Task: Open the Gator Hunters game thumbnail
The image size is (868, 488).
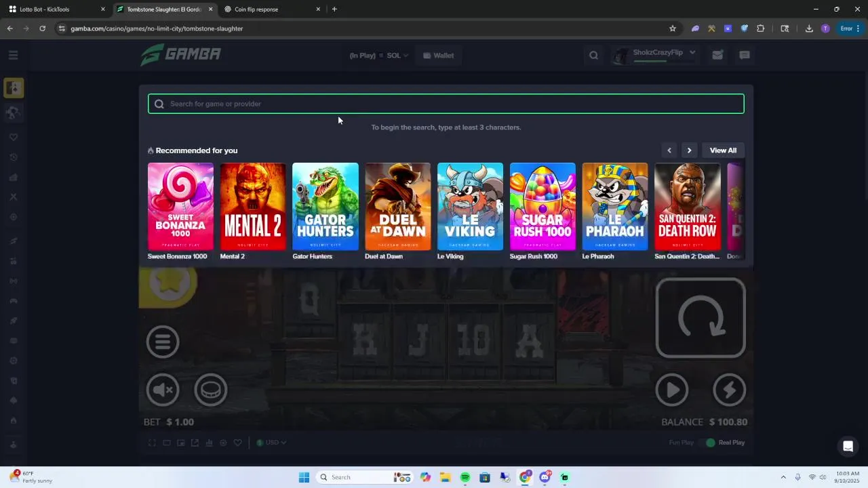Action: (x=325, y=207)
